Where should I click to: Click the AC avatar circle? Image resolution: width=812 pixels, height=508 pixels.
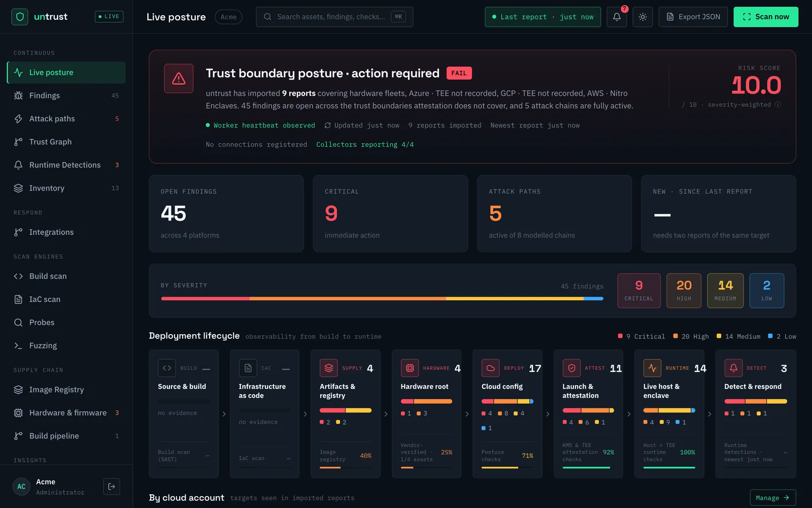tap(21, 486)
